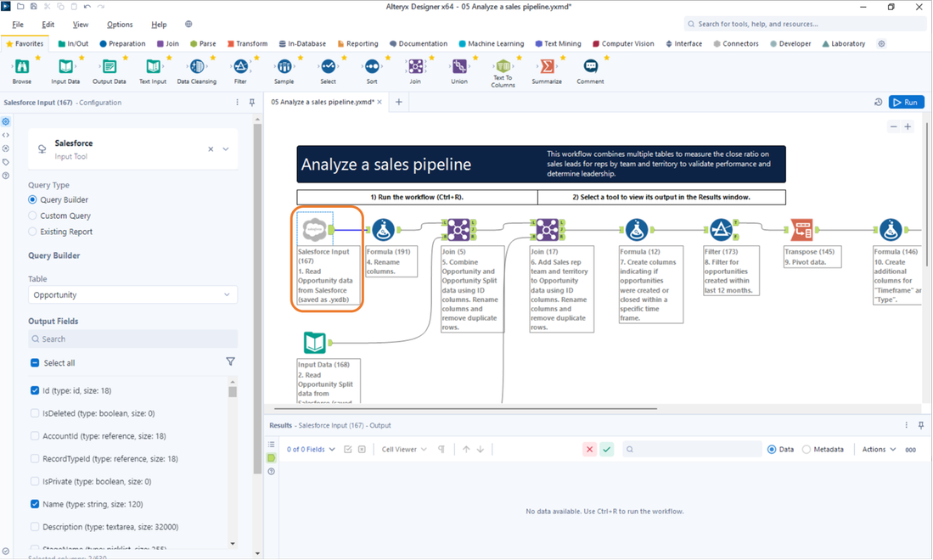
Task: Select the Existing Report radio button
Action: pos(33,232)
